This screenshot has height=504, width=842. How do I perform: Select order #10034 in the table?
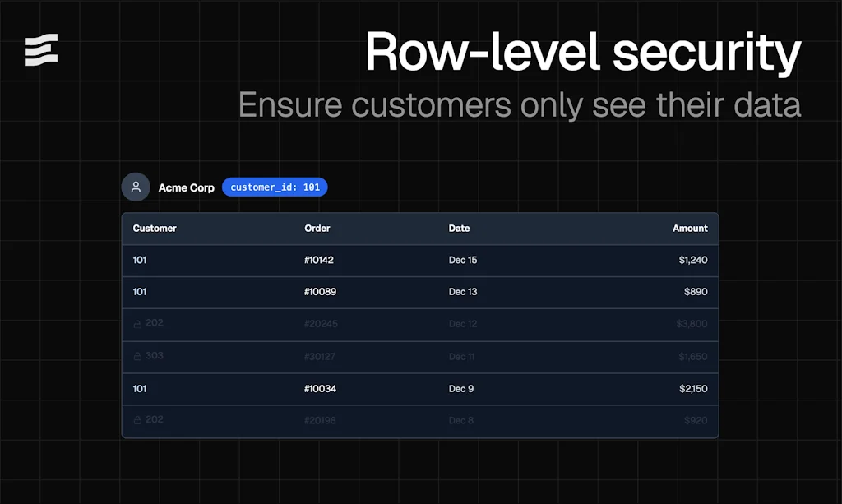pos(320,388)
